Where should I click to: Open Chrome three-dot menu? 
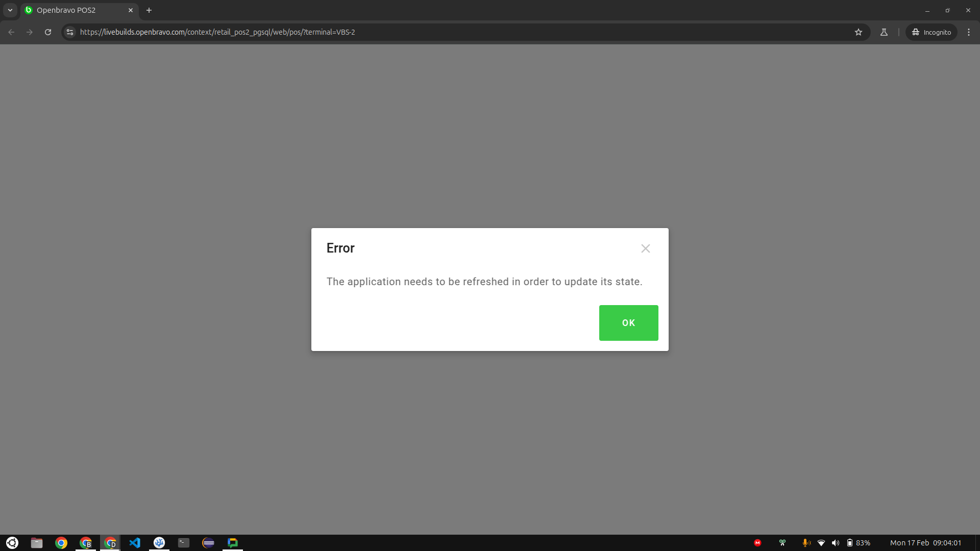pos(968,32)
